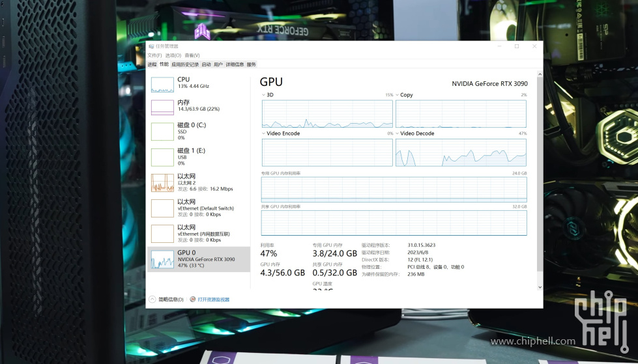638x364 pixels.
Task: Click the scrollbar down arrow
Action: point(540,287)
